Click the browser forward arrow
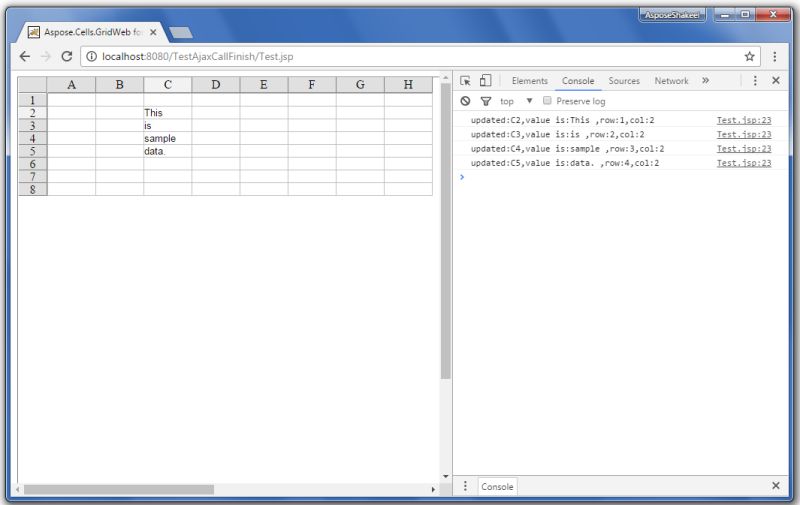 click(46, 57)
